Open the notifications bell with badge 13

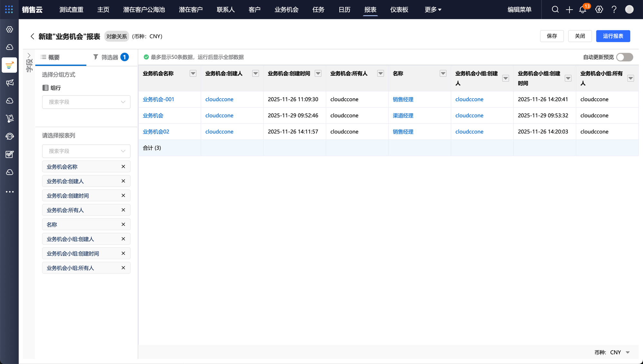pos(583,10)
